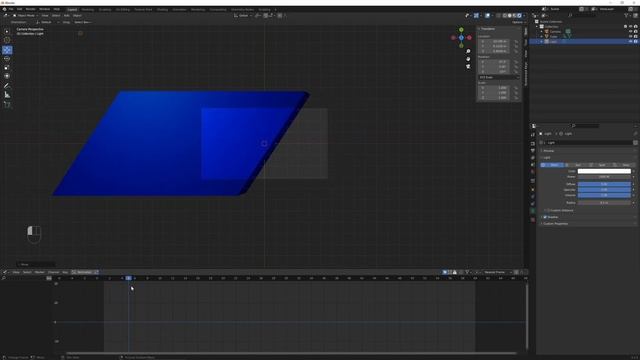Hide the Cube object with its eye icon
Image resolution: width=640 pixels, height=360 pixels.
click(631, 36)
